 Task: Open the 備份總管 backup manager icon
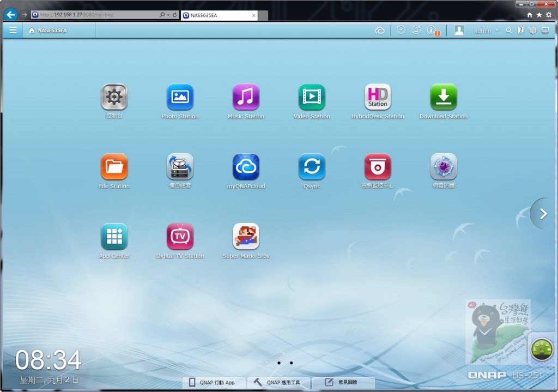[x=180, y=167]
